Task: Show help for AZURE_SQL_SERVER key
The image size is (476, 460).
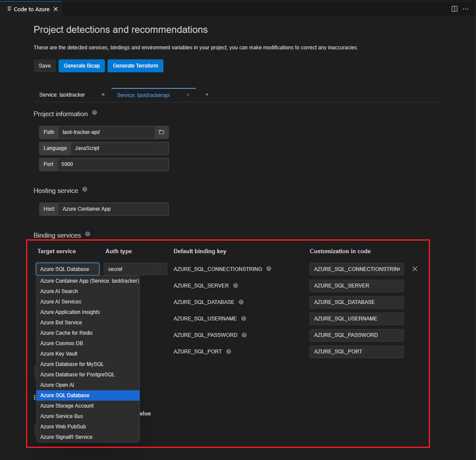Action: pos(235,286)
